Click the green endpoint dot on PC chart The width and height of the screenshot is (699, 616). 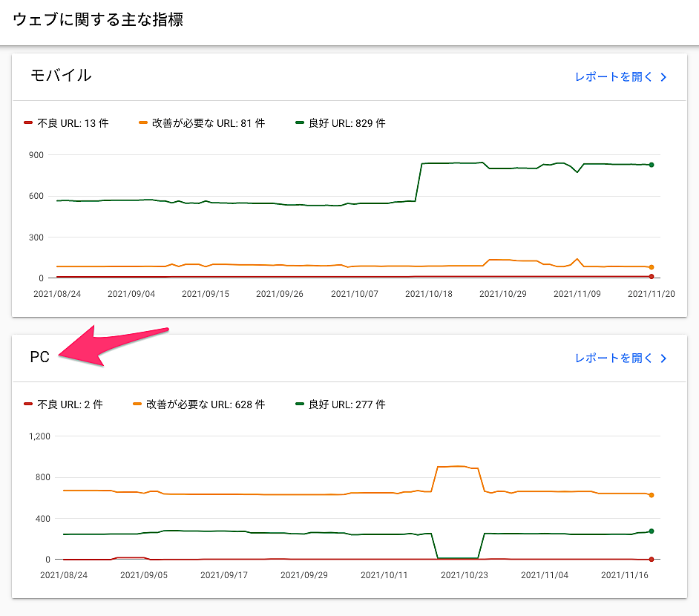[x=652, y=531]
